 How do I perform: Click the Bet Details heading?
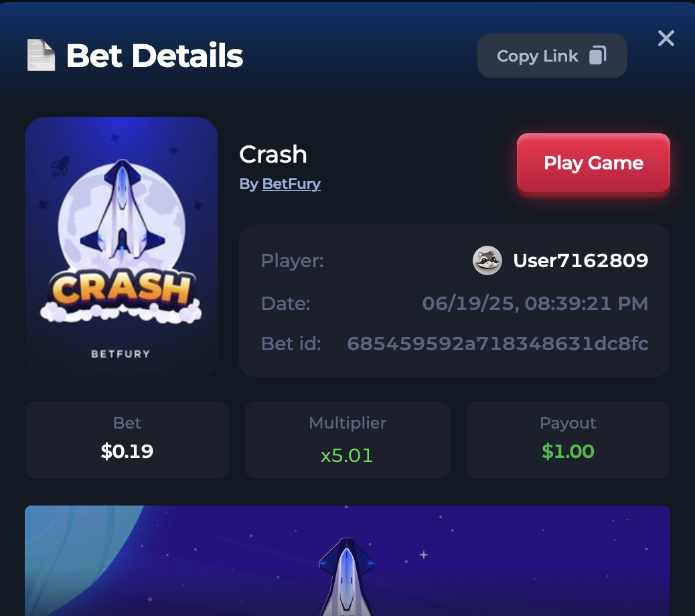[x=154, y=56]
